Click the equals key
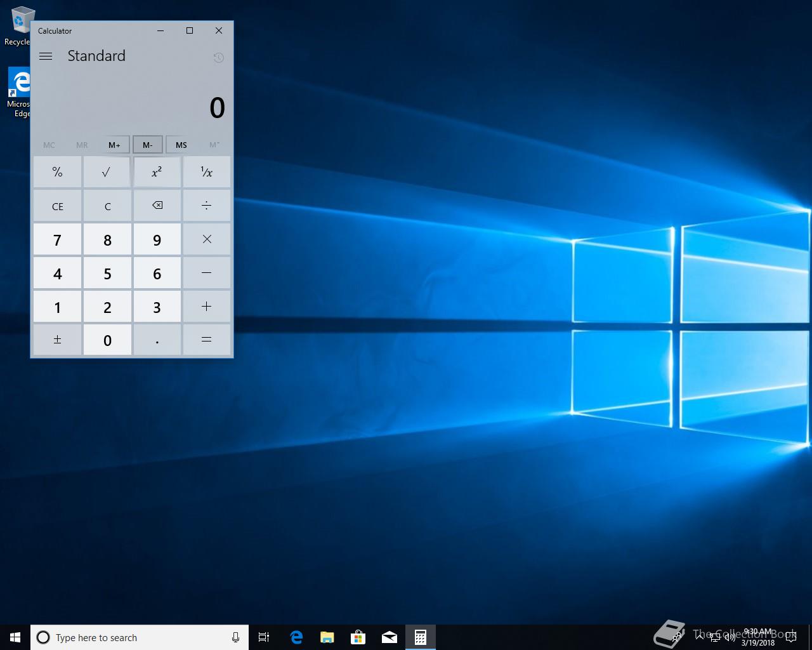The image size is (812, 650). point(206,340)
